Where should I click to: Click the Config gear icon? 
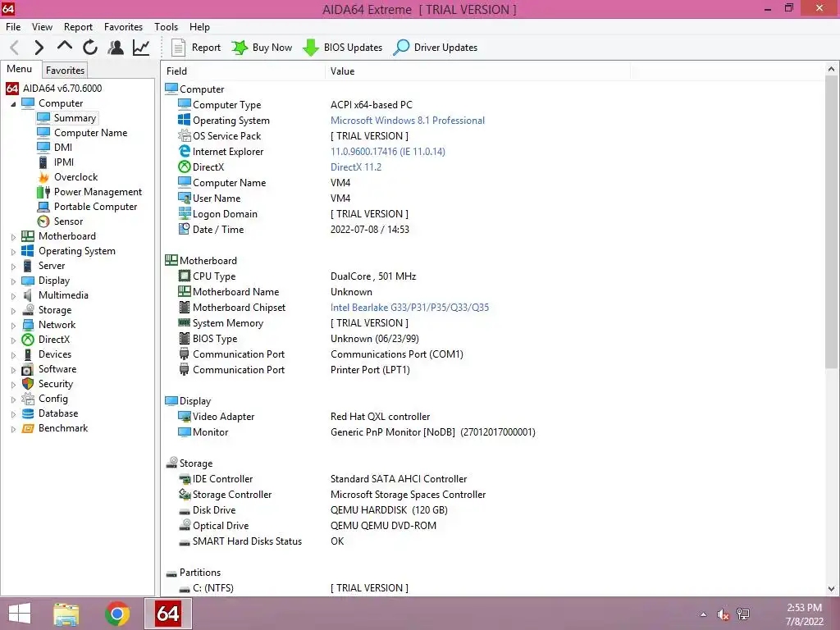tap(28, 399)
